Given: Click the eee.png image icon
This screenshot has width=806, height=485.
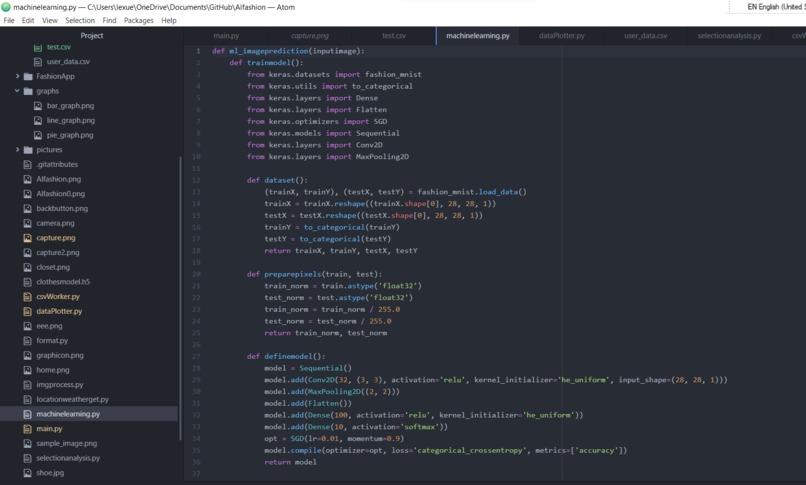Looking at the screenshot, I should point(28,326).
